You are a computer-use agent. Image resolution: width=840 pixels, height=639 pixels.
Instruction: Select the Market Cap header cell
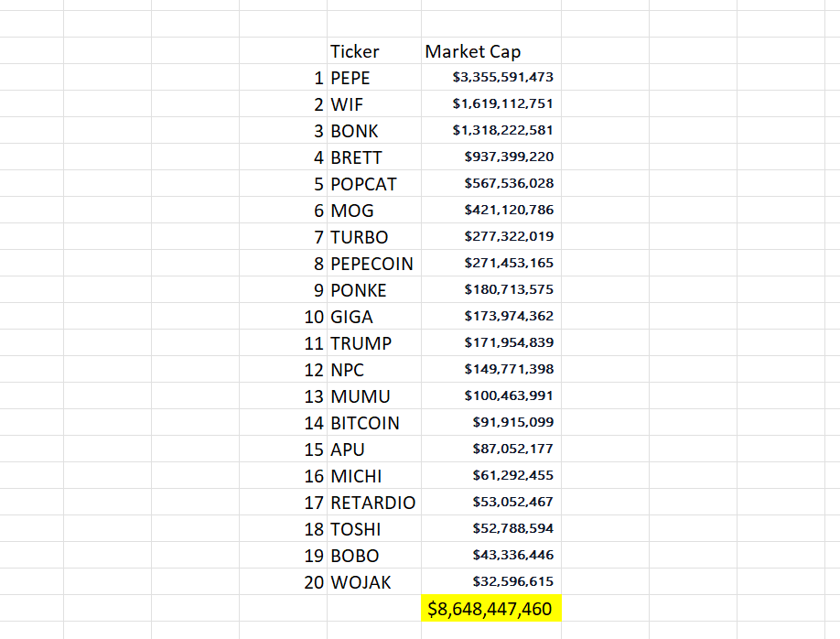[491, 51]
